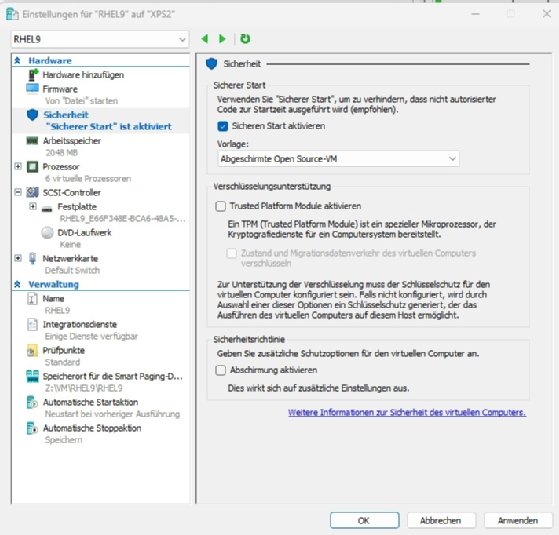Image resolution: width=559 pixels, height=535 pixels.
Task: Select Hardware hinzufügen in the tree
Action: coord(83,75)
